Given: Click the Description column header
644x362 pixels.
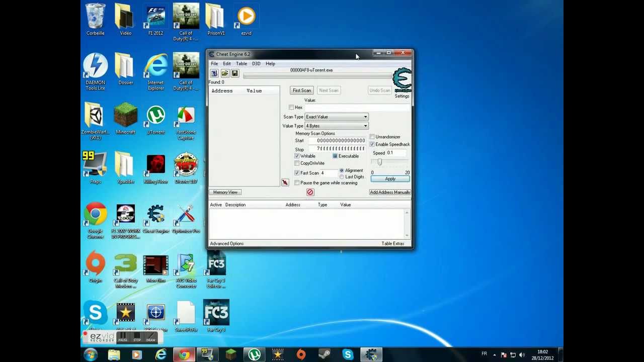Looking at the screenshot, I should (235, 205).
